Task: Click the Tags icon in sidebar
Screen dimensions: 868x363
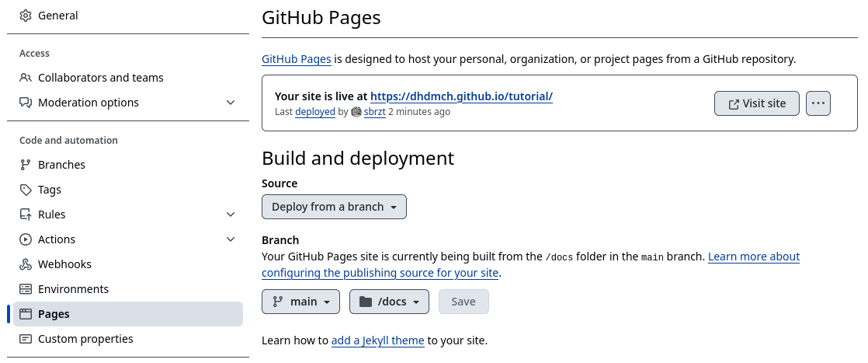Action: 26,190
